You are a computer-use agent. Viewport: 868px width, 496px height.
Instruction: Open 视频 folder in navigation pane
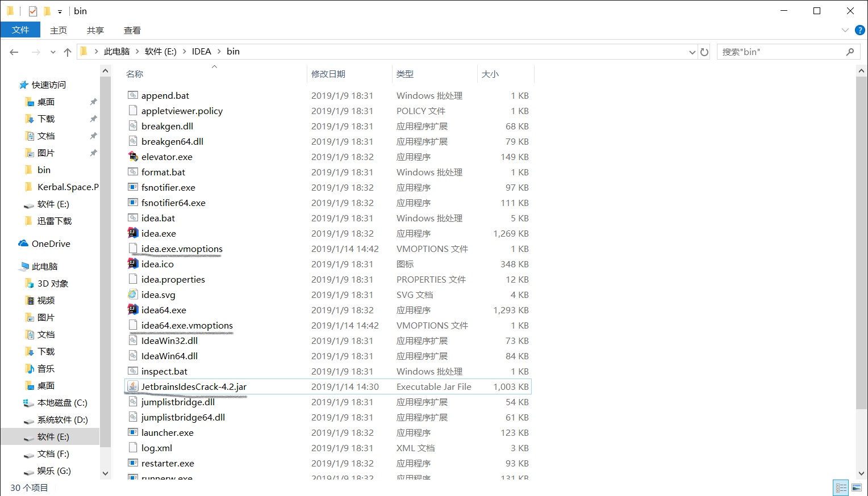point(46,300)
